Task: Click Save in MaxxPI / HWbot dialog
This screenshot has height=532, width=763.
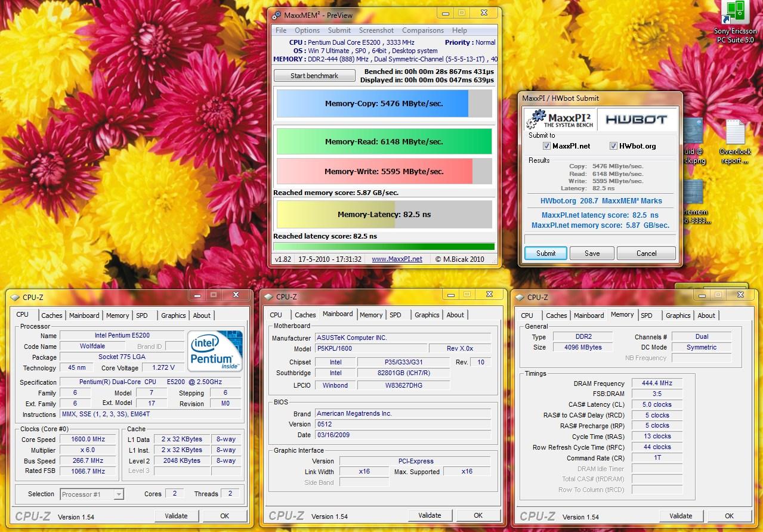Action: tap(592, 253)
